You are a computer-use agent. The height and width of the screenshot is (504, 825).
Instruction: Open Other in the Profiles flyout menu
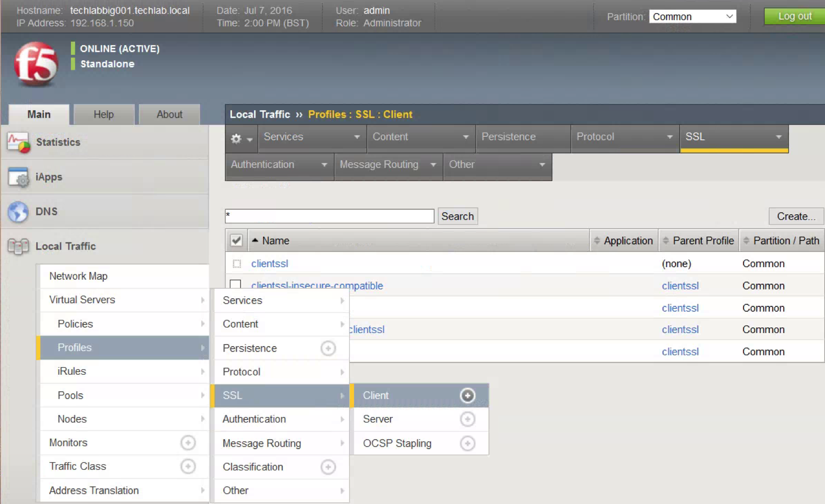281,490
